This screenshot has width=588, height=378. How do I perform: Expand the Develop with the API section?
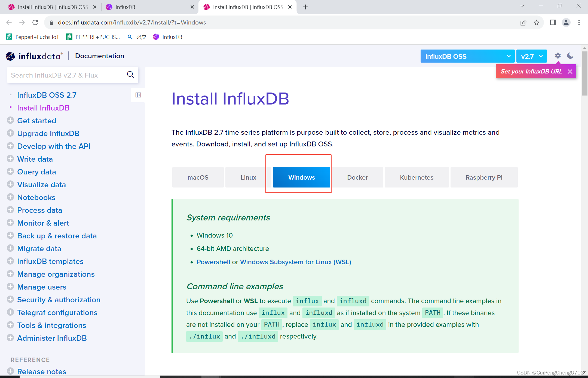pyautogui.click(x=10, y=146)
